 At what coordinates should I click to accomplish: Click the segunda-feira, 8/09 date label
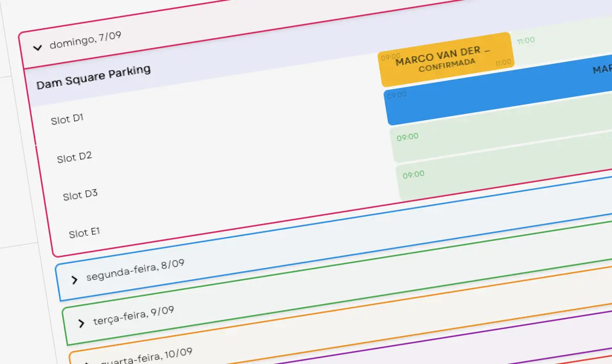pos(136,269)
